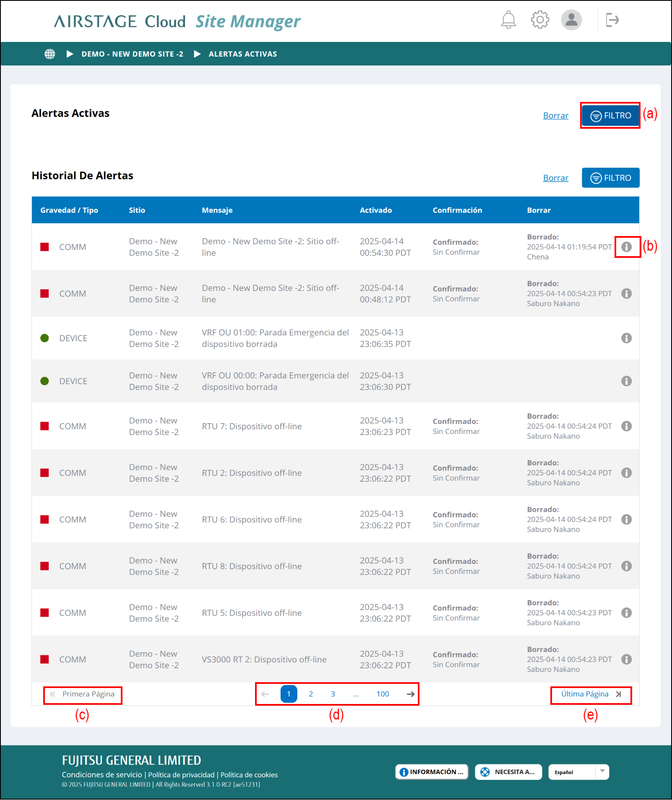
Task: Click the logout icon in header
Action: pos(612,20)
